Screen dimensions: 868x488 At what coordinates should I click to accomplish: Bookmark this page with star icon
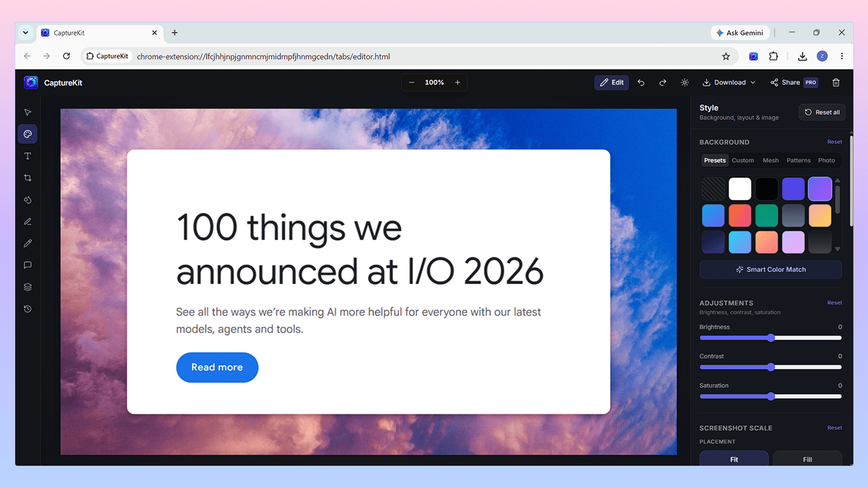pyautogui.click(x=726, y=56)
